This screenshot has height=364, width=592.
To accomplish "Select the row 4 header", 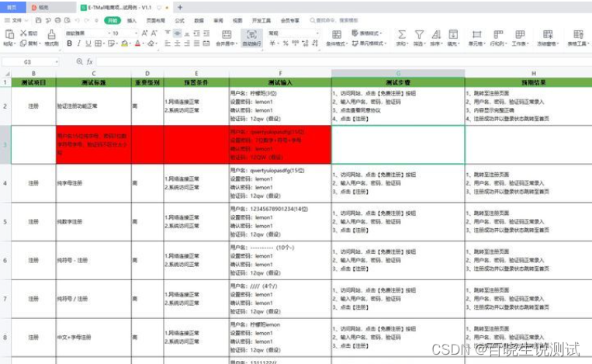I will [x=5, y=183].
